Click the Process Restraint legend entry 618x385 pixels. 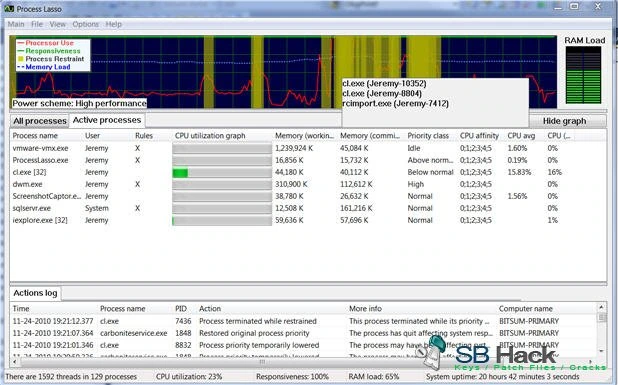click(51, 59)
